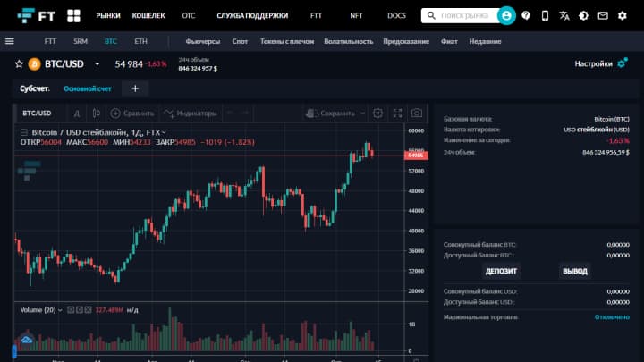Expand the BTC/USD market dropdown arrow
This screenshot has width=644, height=362.
click(97, 64)
